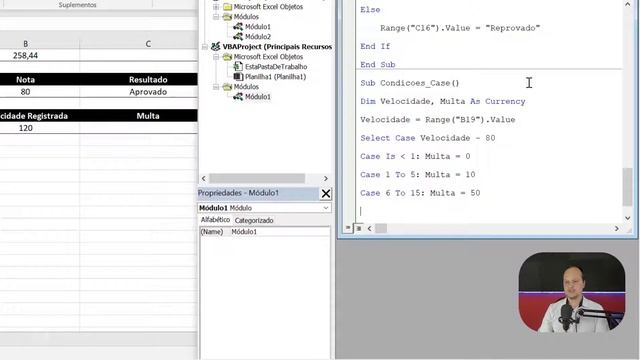
Task: Click the Resultado header cell
Action: 148,80
